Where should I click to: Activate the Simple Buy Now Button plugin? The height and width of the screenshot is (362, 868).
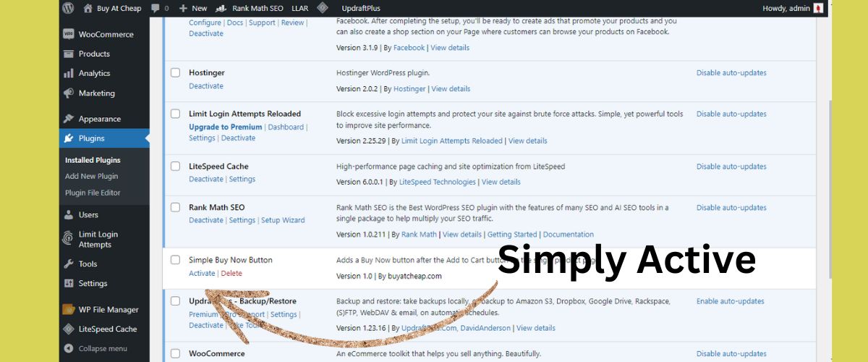(x=202, y=273)
